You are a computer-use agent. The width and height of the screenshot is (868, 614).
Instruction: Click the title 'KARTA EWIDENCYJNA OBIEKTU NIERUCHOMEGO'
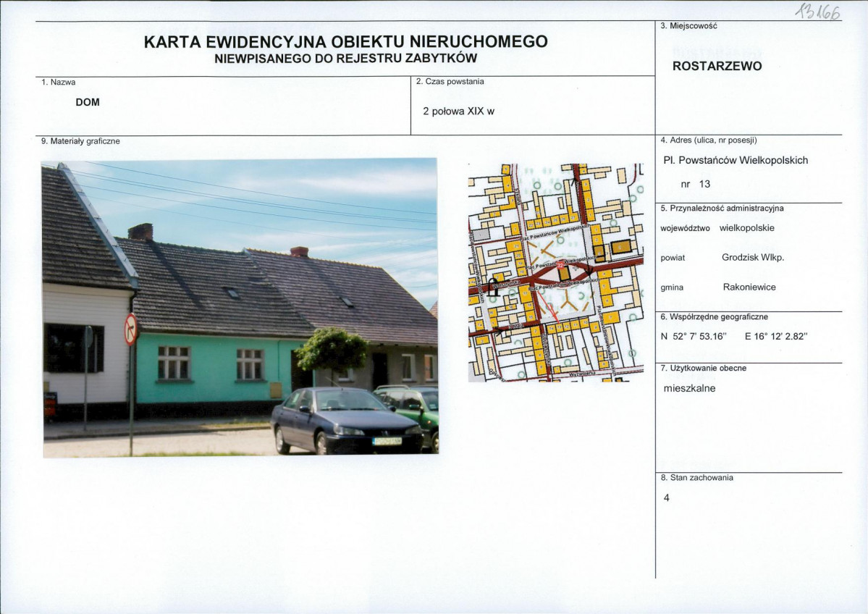(x=346, y=41)
